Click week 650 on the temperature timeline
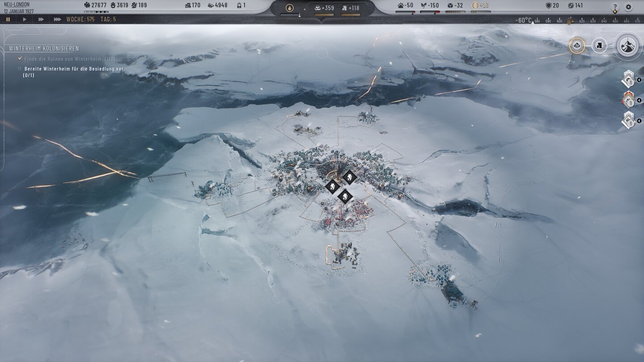 (615, 21)
